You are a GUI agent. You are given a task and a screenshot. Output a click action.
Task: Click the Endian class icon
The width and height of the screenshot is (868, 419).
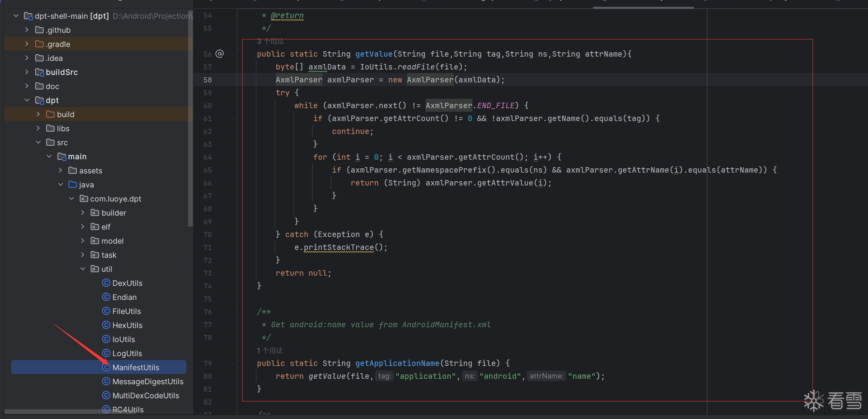pos(106,297)
